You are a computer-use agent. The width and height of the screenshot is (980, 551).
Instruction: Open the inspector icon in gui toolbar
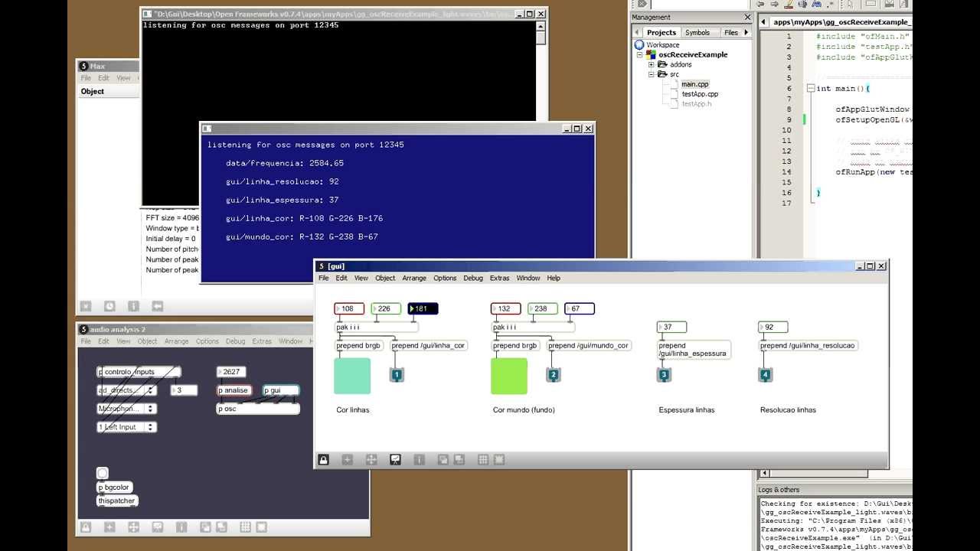(420, 460)
